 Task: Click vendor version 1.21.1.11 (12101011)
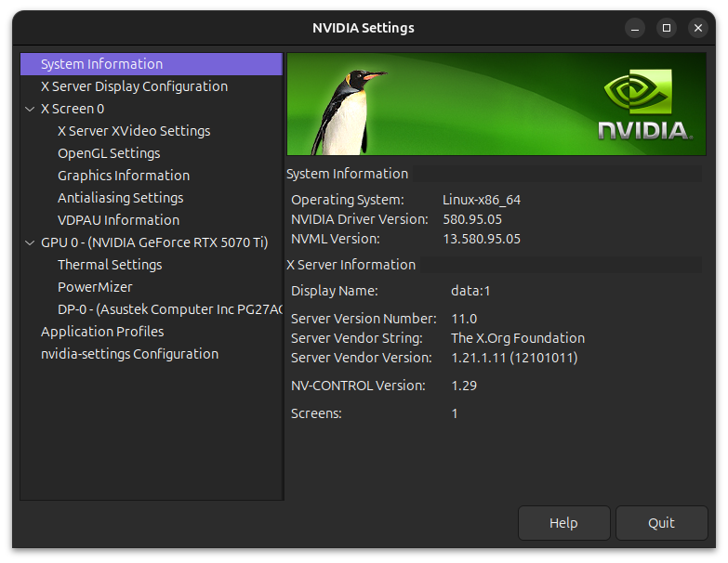[x=514, y=358]
